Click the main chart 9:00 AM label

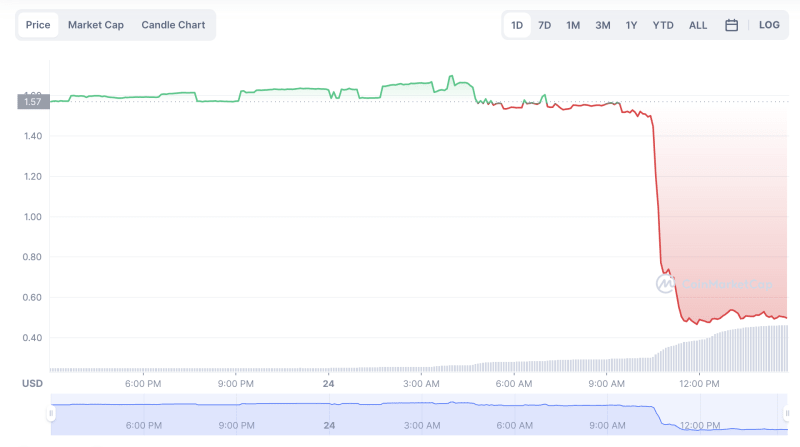coord(607,384)
